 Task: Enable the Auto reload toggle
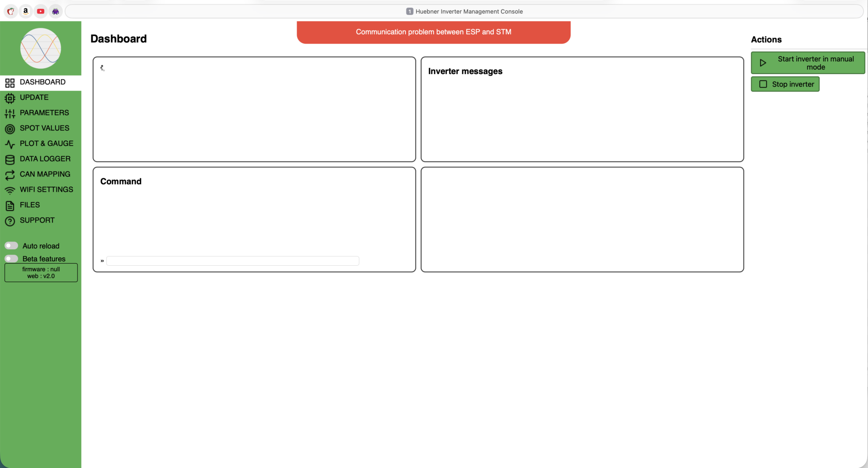pyautogui.click(x=11, y=246)
